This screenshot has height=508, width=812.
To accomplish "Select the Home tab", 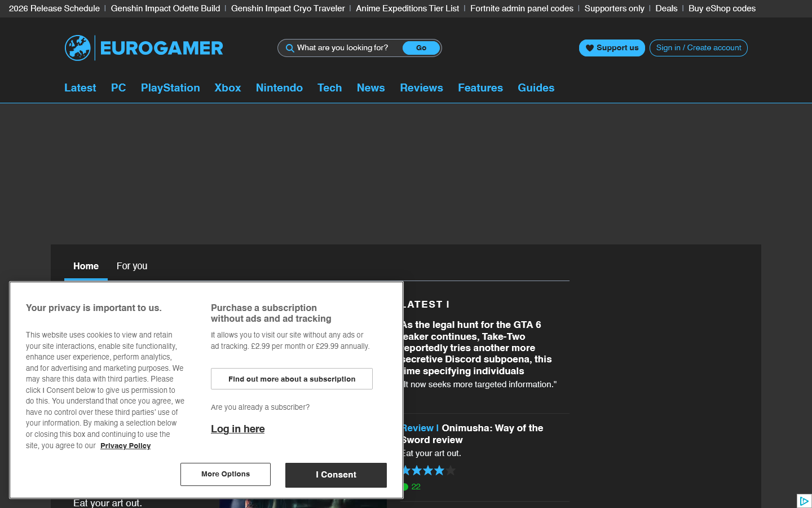I will [x=86, y=266].
